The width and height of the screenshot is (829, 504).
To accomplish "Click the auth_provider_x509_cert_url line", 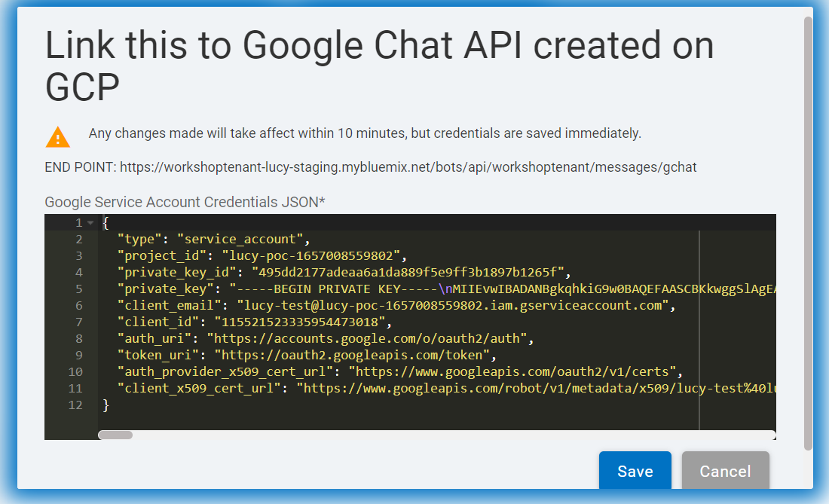I will click(x=399, y=371).
